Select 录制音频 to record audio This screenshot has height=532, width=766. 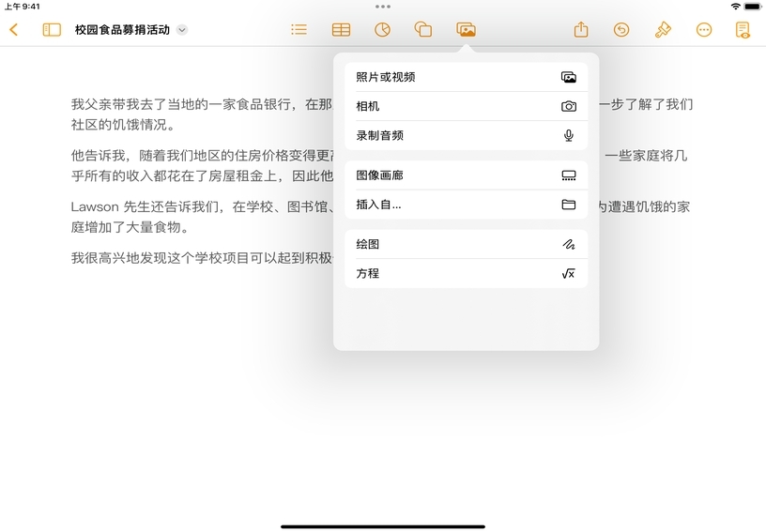tap(466, 135)
